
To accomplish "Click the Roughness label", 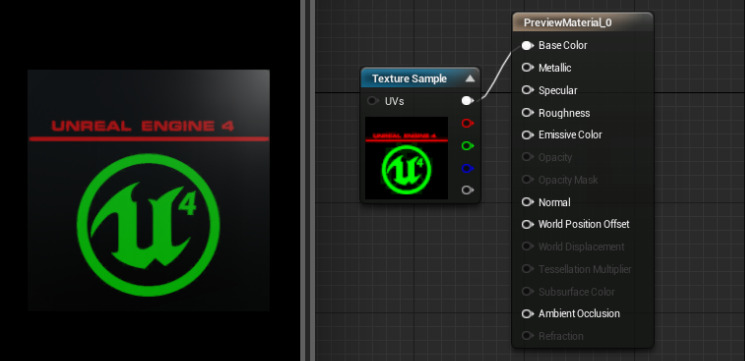I will [x=564, y=113].
